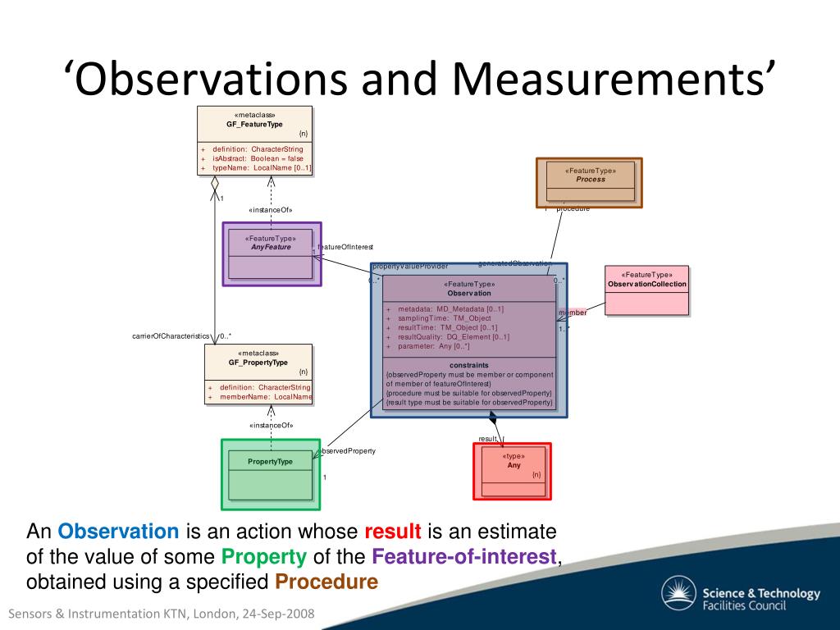Image resolution: width=840 pixels, height=630 pixels.
Task: Click the 'carrierOfCharacteristics' role label
Action: (x=171, y=336)
